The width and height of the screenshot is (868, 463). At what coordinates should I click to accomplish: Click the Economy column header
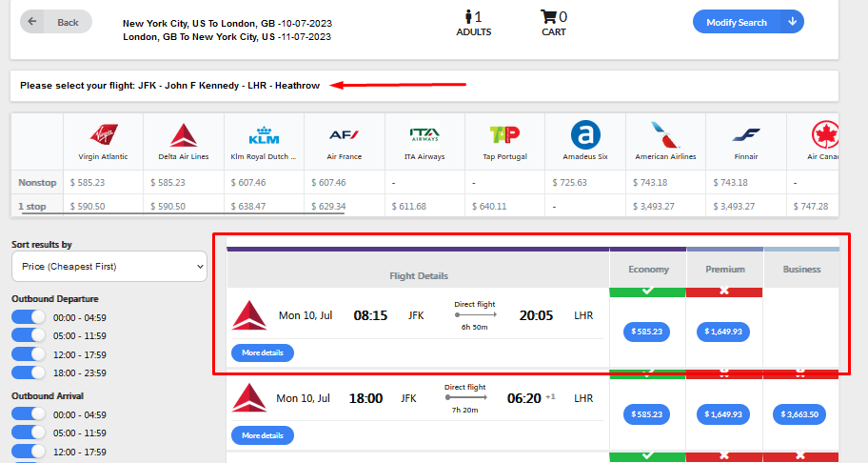(648, 270)
